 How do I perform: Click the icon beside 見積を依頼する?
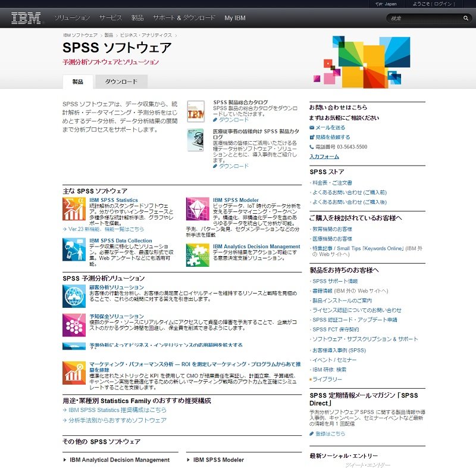[312, 138]
